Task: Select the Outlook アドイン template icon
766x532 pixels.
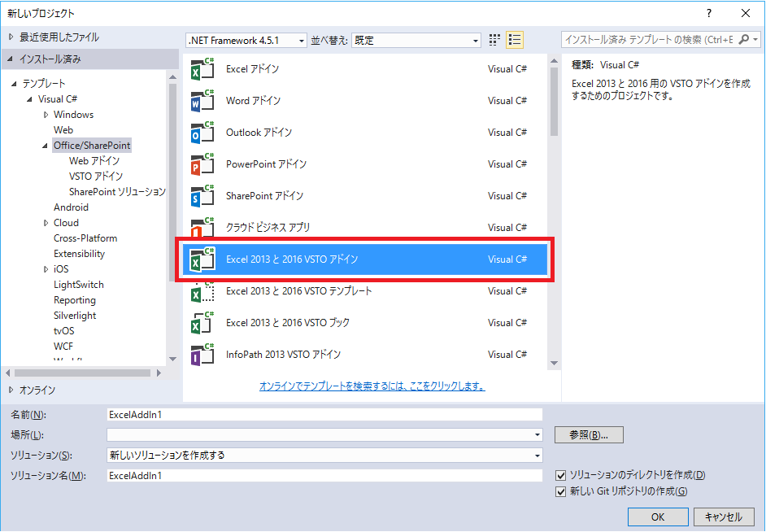Action: pyautogui.click(x=202, y=133)
